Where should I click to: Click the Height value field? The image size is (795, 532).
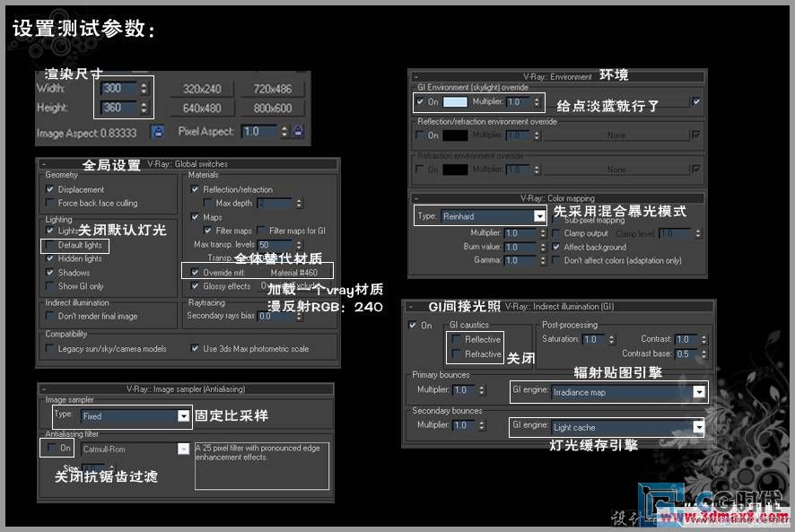pyautogui.click(x=119, y=108)
